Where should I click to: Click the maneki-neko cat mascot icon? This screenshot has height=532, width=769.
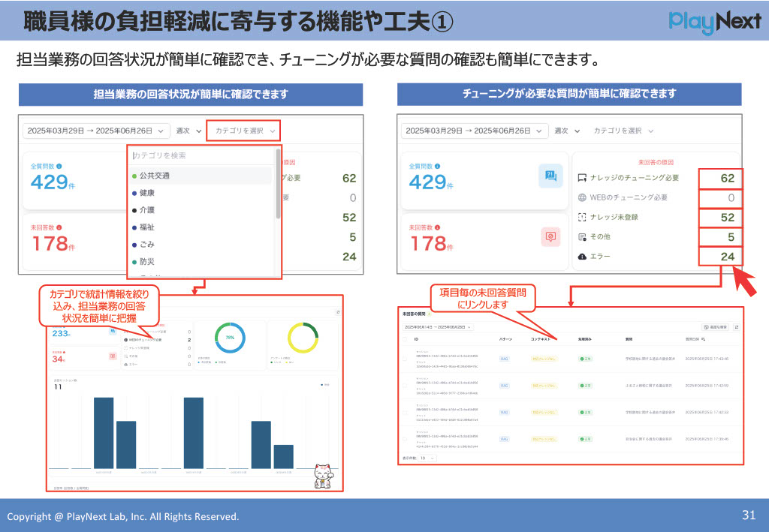click(323, 475)
